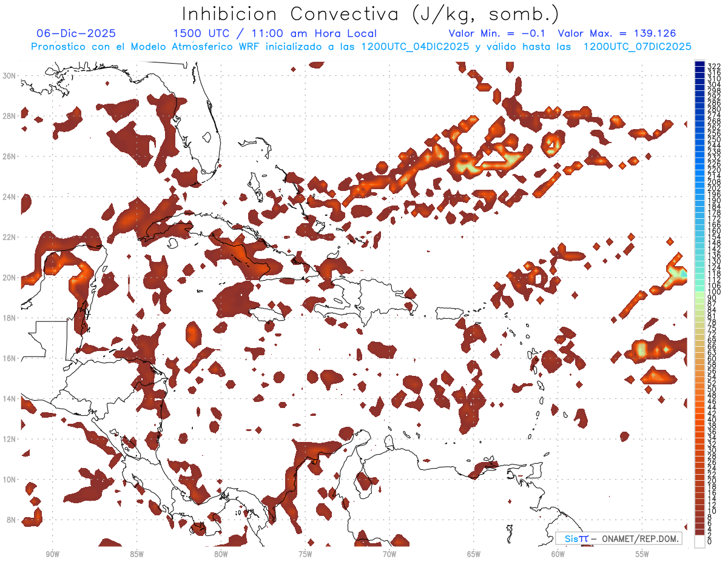Click the WRF forecast description line
Viewport: 728px width, 562px height.
[x=361, y=47]
